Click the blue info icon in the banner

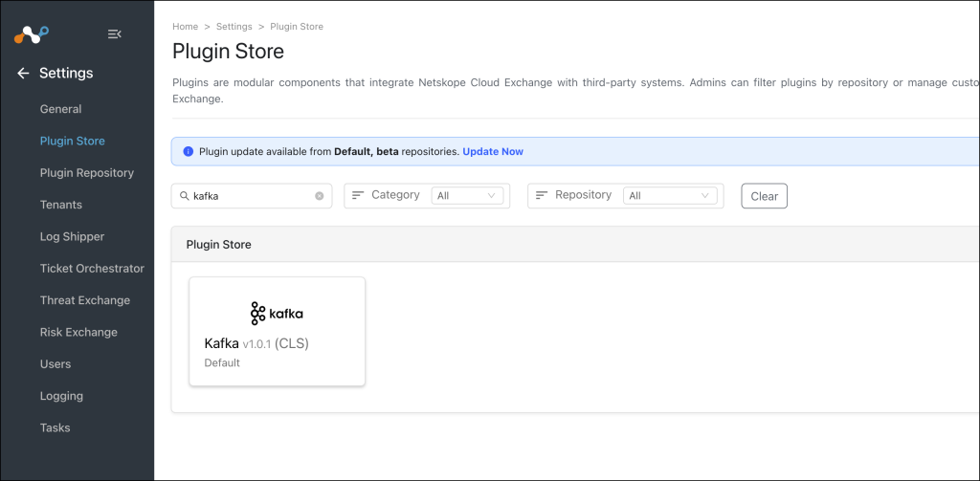[x=189, y=151]
